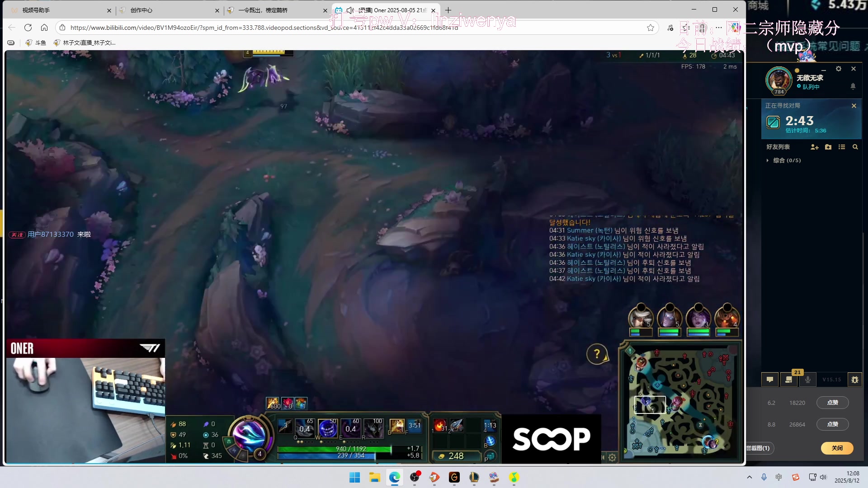Click the champion portrait in the HUD
Screen dimensions: 868x488
point(250,436)
